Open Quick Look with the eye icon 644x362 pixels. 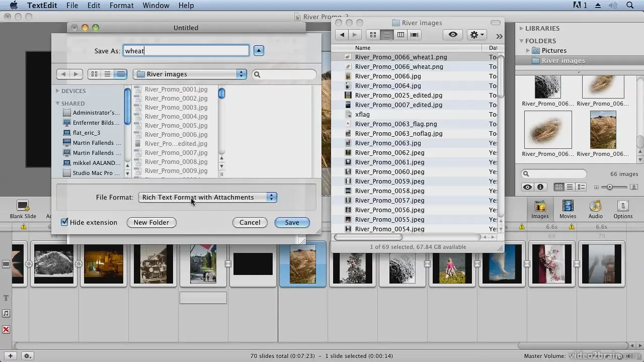click(452, 34)
